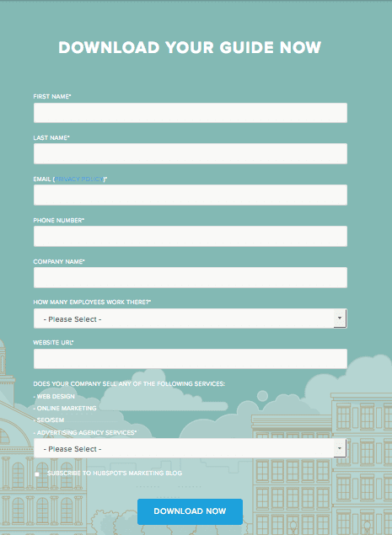Select the Email input field
The height and width of the screenshot is (535, 392).
(191, 195)
